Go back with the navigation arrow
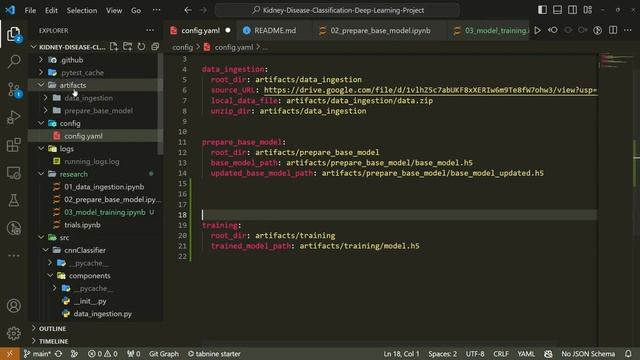The image size is (640, 360). pyautogui.click(x=188, y=10)
